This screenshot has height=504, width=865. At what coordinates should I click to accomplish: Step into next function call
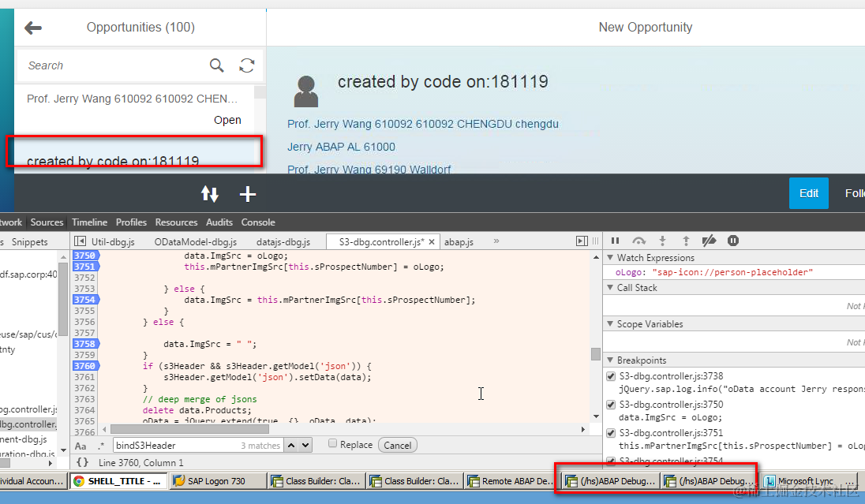click(662, 241)
